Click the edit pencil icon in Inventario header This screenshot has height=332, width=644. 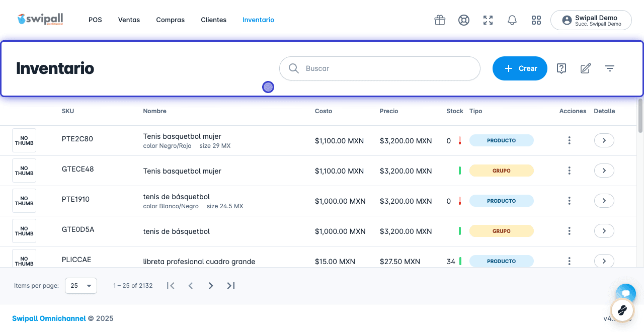[x=586, y=68]
